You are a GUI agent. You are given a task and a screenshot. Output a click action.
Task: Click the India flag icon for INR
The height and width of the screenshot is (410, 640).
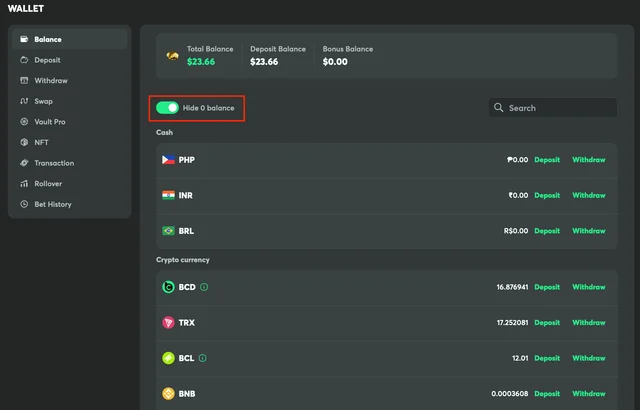(x=168, y=195)
